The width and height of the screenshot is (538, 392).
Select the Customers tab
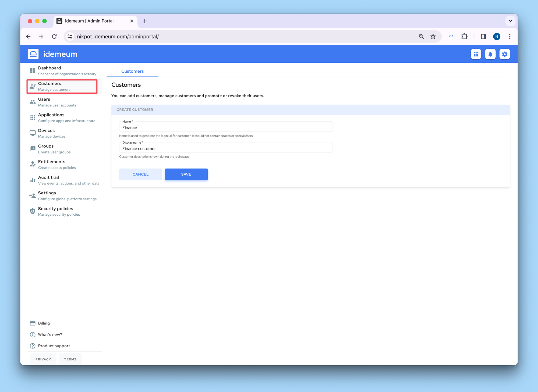pos(132,72)
